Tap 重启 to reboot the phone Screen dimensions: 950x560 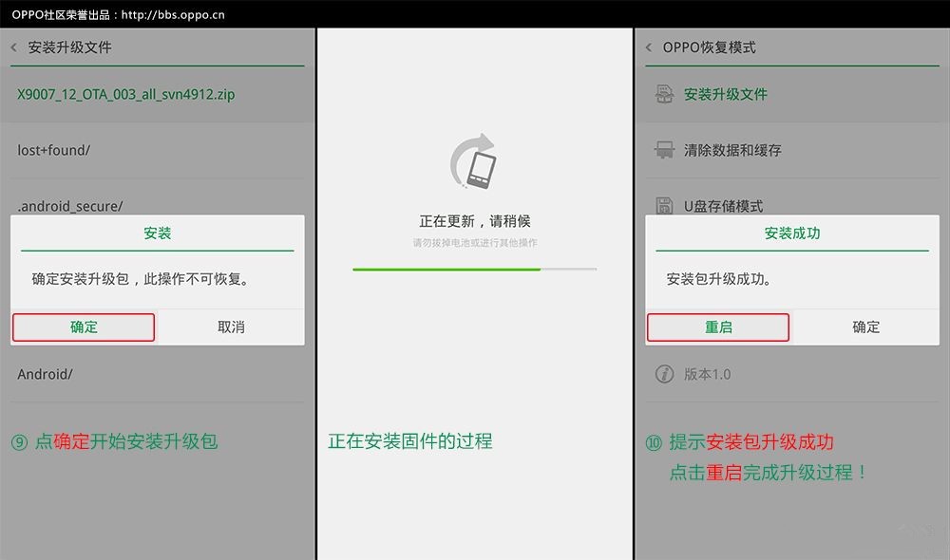tap(718, 327)
